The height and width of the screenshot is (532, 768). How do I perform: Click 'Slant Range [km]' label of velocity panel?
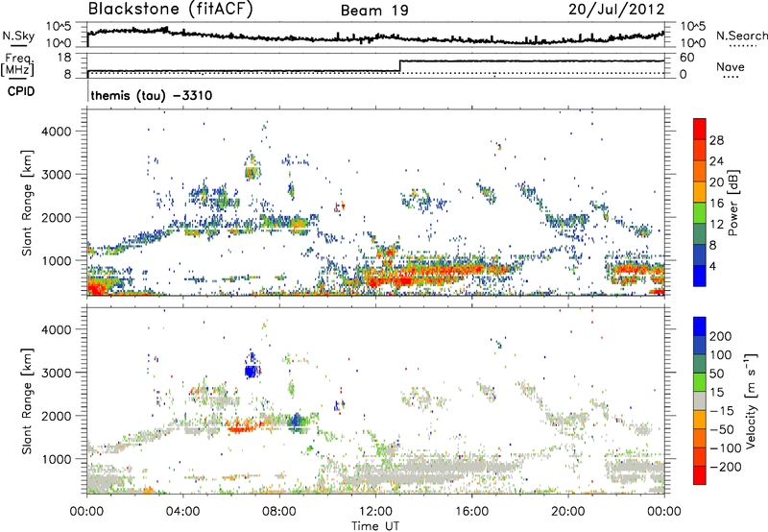(27, 400)
